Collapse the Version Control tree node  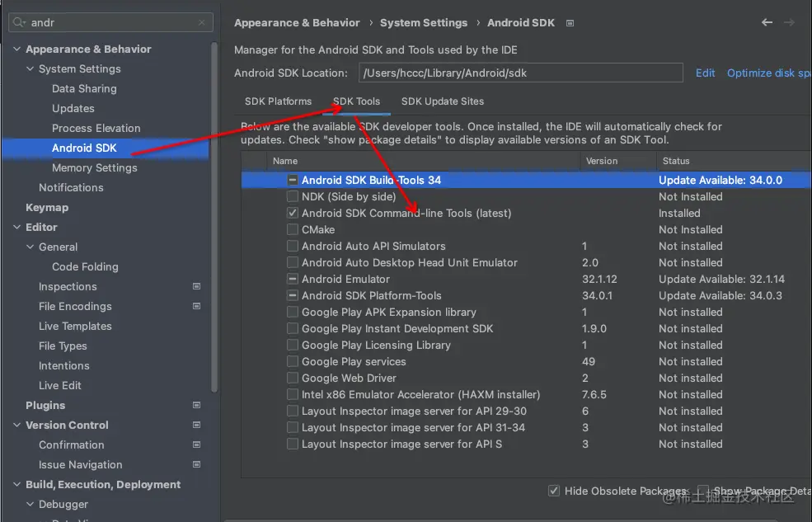[17, 425]
